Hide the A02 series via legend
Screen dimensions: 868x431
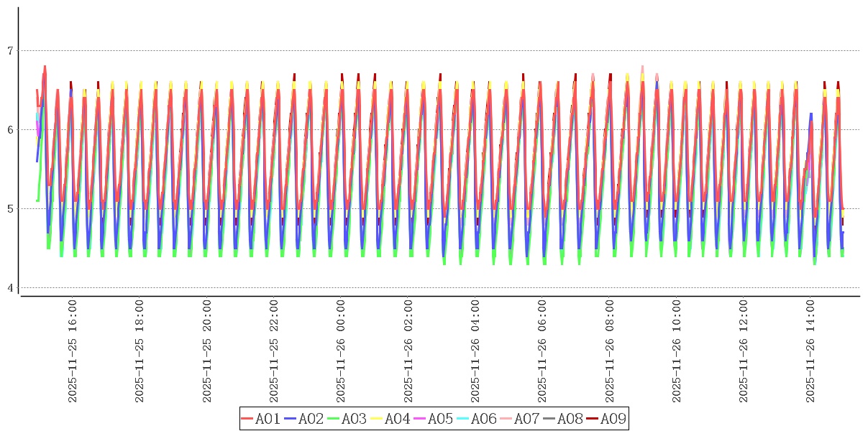[303, 419]
